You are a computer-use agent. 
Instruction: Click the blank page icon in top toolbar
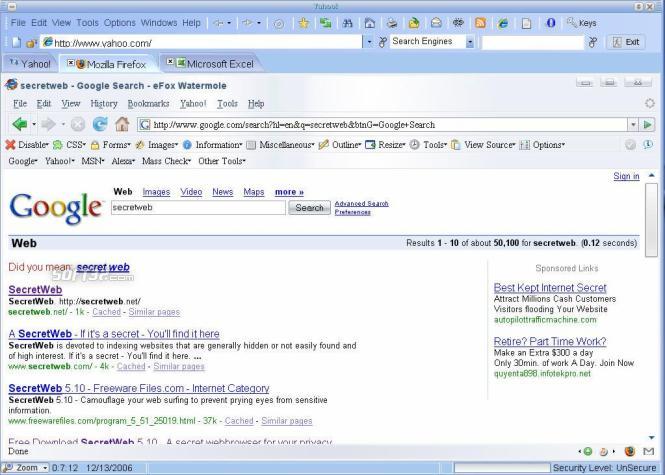click(526, 23)
